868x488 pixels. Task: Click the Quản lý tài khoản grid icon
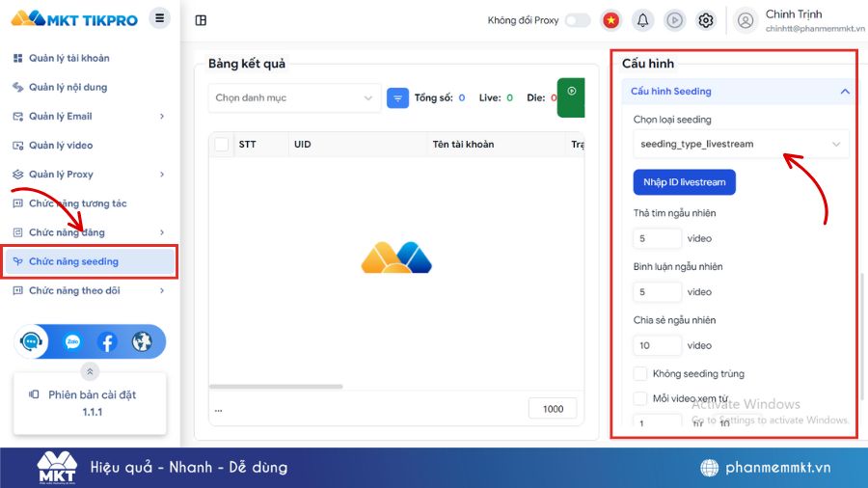pos(17,58)
